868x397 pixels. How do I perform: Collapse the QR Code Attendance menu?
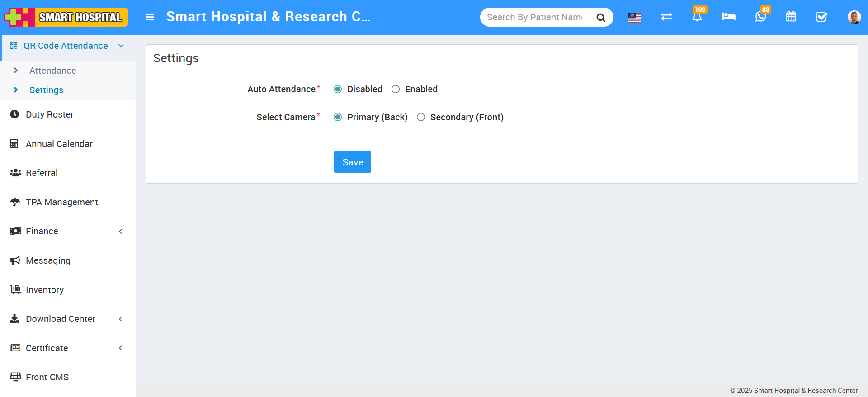coord(68,46)
